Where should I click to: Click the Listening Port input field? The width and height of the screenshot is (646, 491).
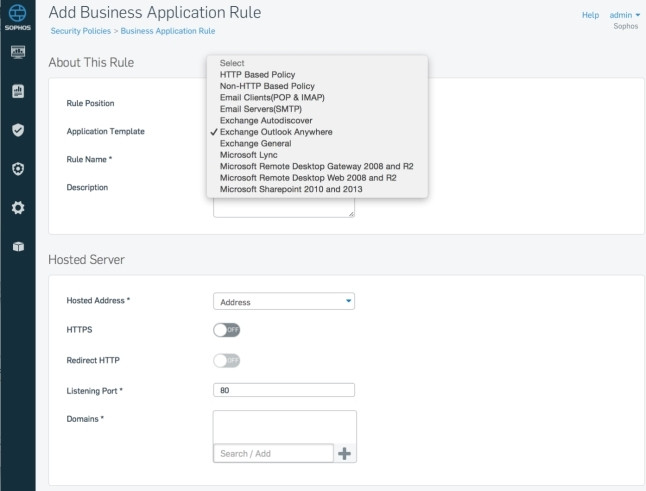(284, 390)
